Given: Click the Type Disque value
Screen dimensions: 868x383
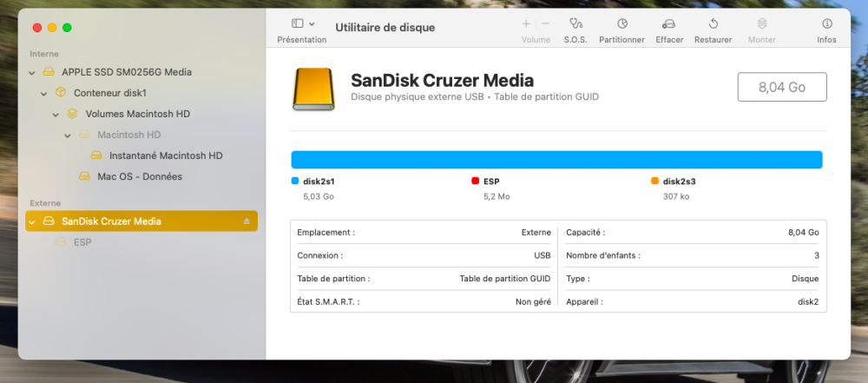Looking at the screenshot, I should tap(805, 279).
